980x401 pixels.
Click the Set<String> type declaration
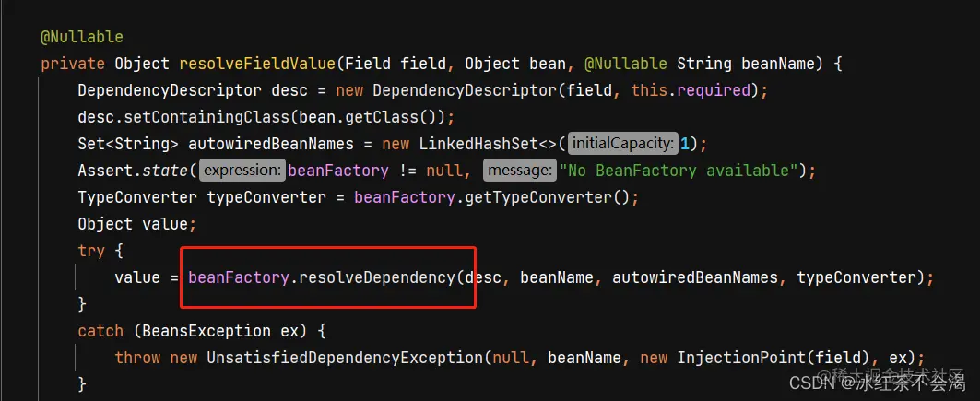[128, 145]
